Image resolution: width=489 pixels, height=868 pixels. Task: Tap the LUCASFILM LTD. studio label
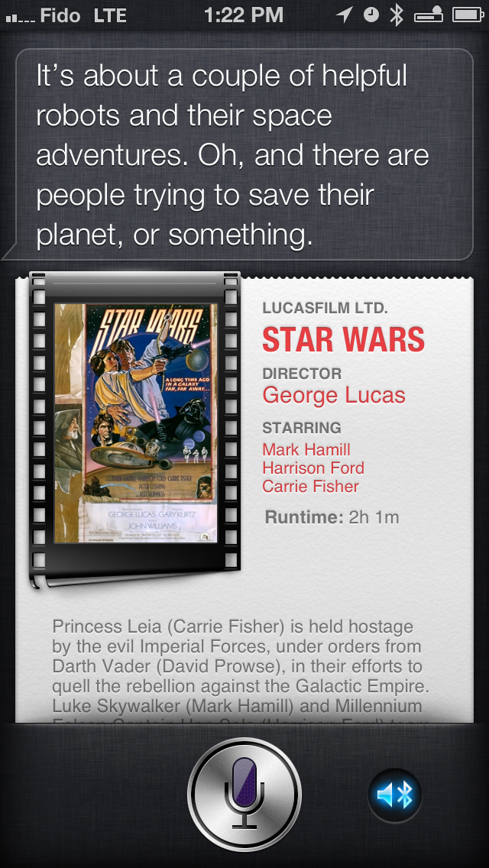tap(325, 309)
